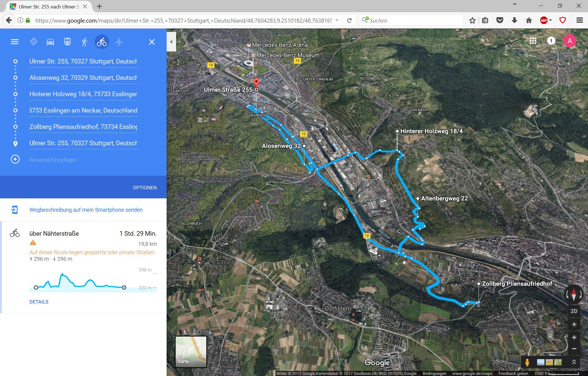
Task: Open the Google Maps hamburger menu
Action: tap(15, 42)
